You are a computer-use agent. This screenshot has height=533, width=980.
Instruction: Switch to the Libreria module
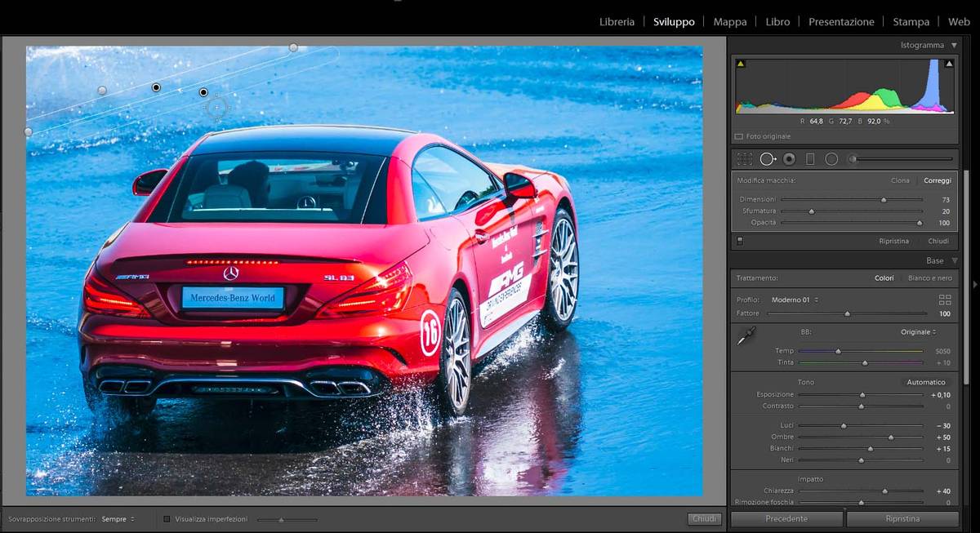(617, 22)
